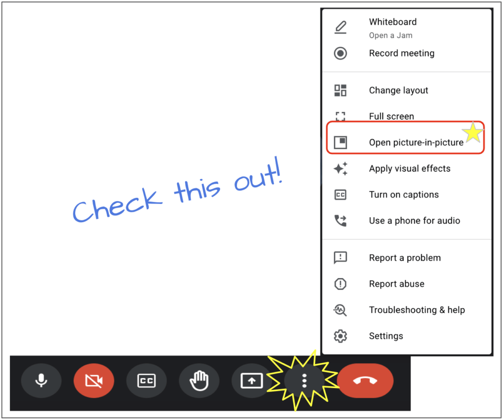Open Apply visual effects
The width and height of the screenshot is (504, 420).
(x=409, y=168)
